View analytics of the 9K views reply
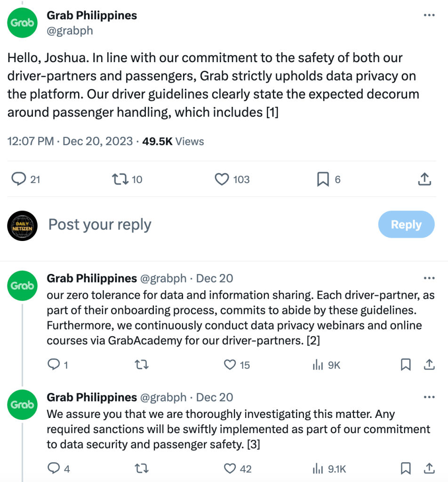This screenshot has height=482, width=448. [x=318, y=365]
